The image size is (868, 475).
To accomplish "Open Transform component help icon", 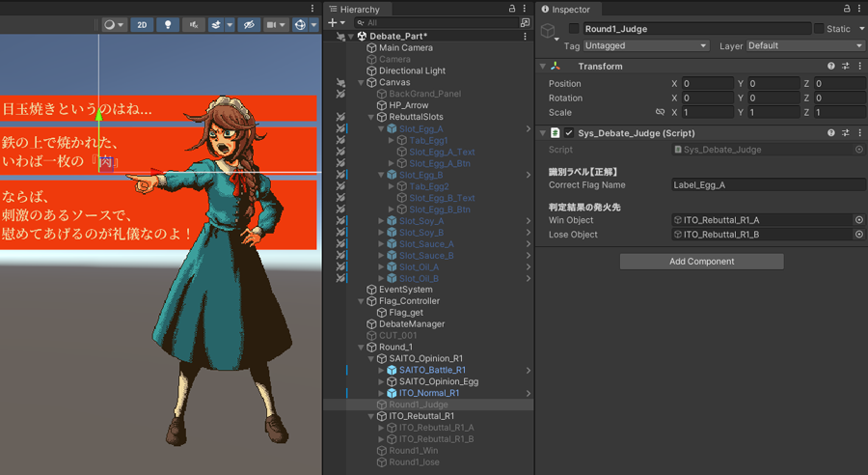I will click(x=831, y=67).
